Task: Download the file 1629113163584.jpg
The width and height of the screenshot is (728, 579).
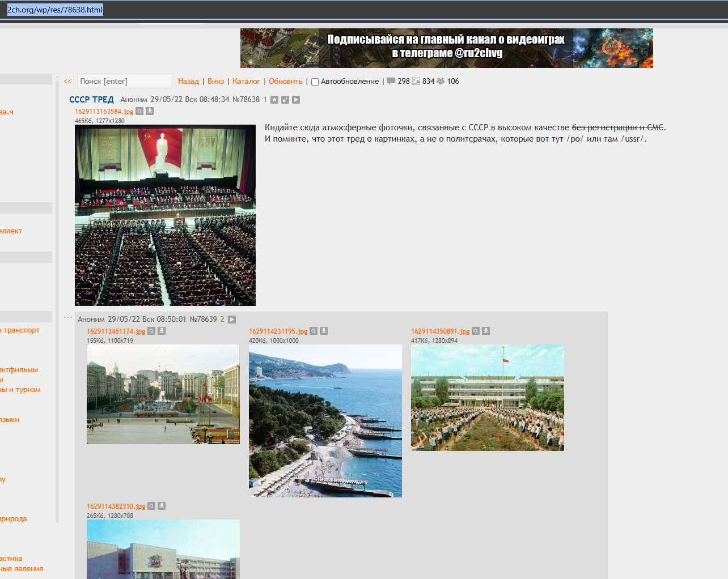Action: point(150,111)
